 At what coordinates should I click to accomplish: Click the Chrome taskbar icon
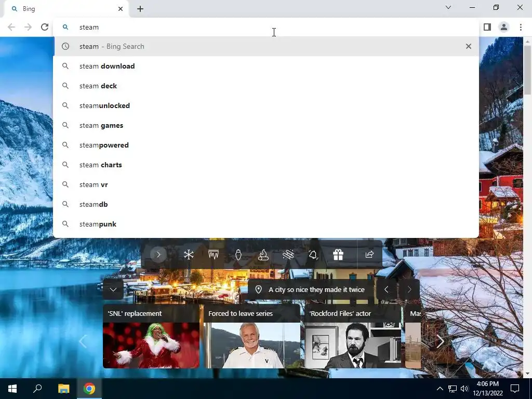coord(89,389)
